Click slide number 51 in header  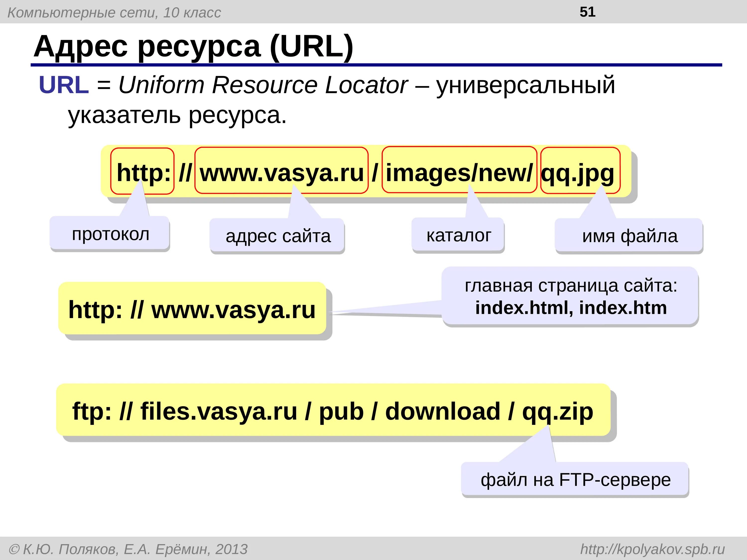pos(587,12)
